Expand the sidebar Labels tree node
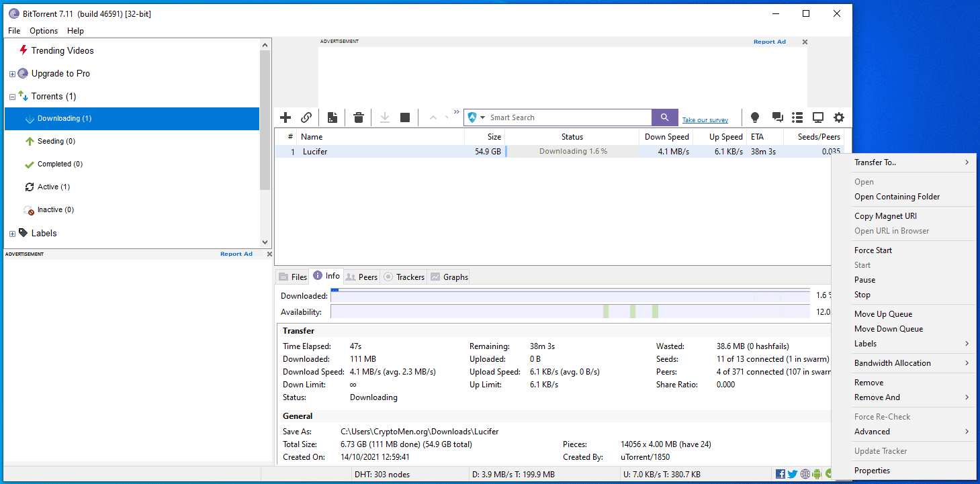The image size is (980, 484). [x=12, y=234]
